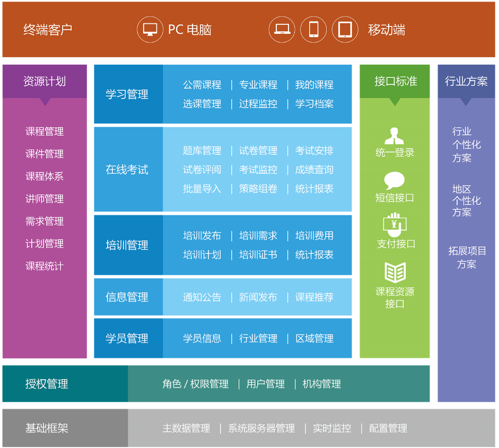Go to 培训需求 in 培训管理
This screenshot has height=448, width=499.
pyautogui.click(x=258, y=235)
